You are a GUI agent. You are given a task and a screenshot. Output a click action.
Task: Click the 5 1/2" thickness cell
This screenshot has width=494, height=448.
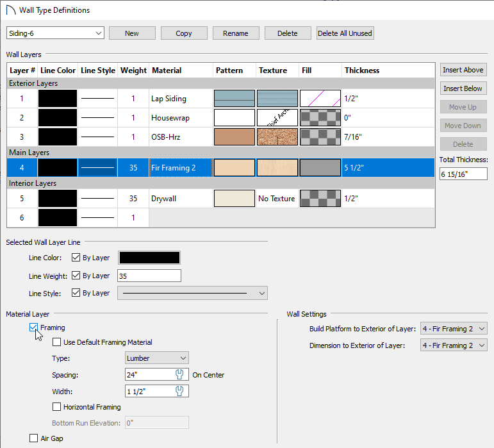(388, 168)
